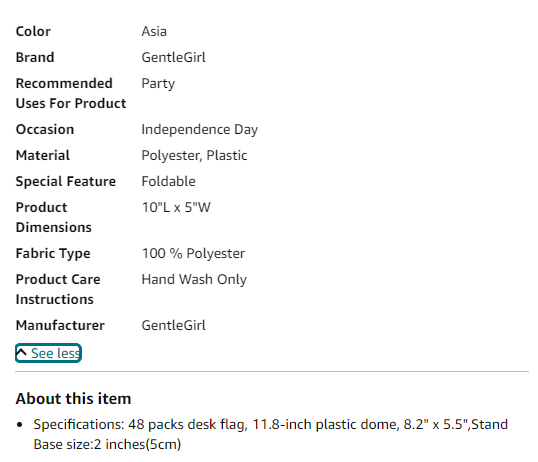This screenshot has width=538, height=462.
Task: Collapse details with the See less link
Action: (x=48, y=353)
